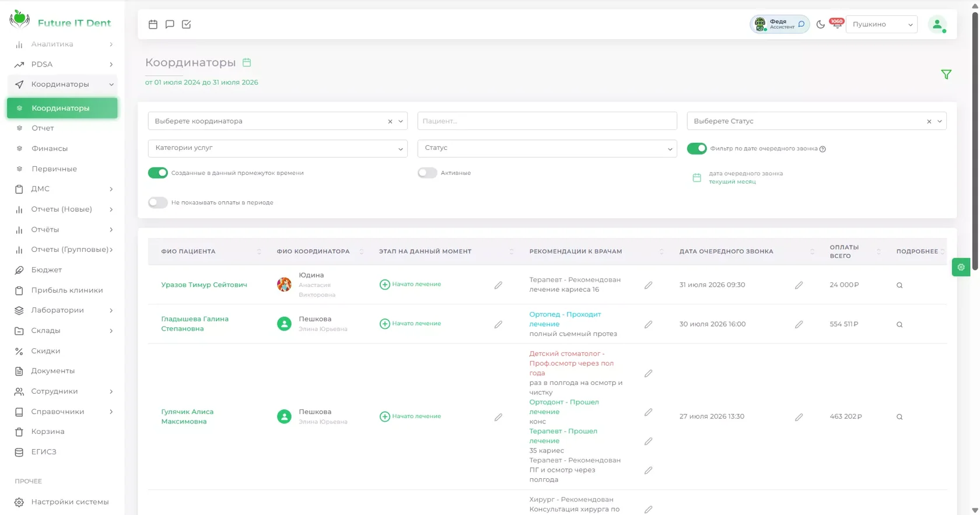Open the green settings gear side tab

[961, 267]
